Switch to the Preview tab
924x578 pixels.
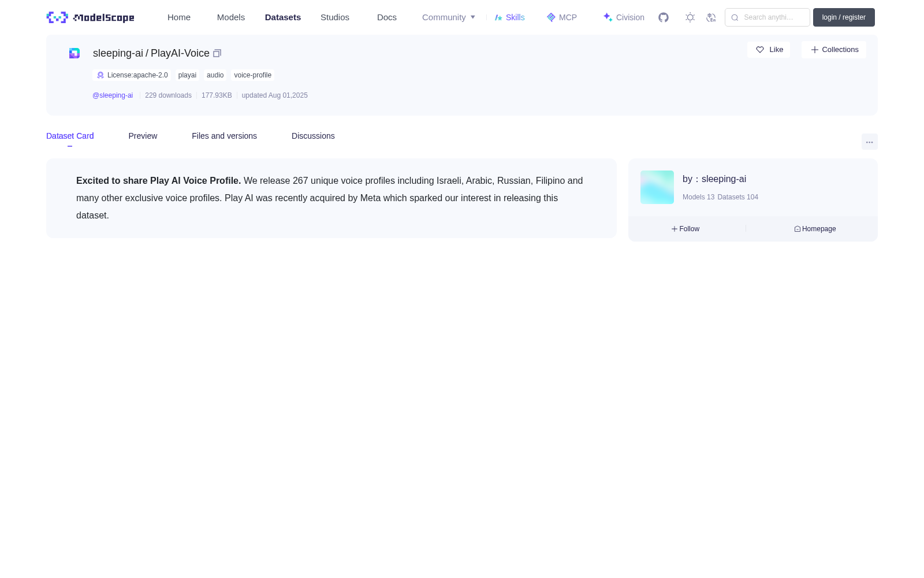pyautogui.click(x=143, y=136)
